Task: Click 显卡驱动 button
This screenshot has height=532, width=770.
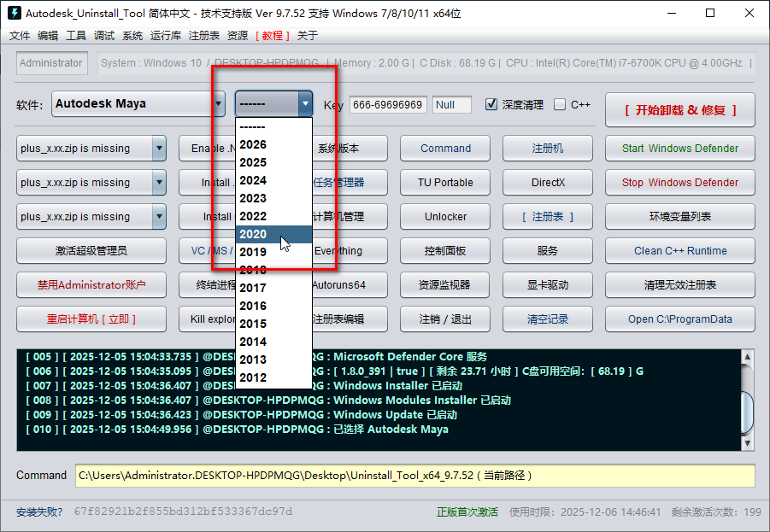Action: (x=548, y=284)
